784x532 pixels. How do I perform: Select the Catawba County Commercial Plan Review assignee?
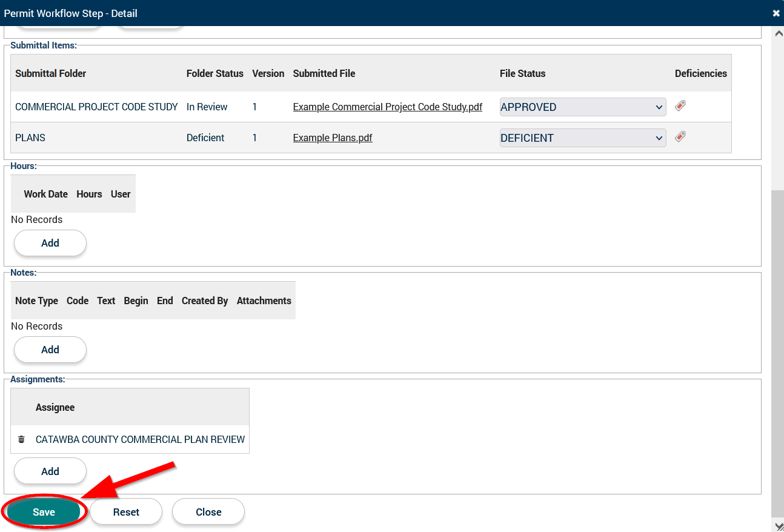[140, 439]
